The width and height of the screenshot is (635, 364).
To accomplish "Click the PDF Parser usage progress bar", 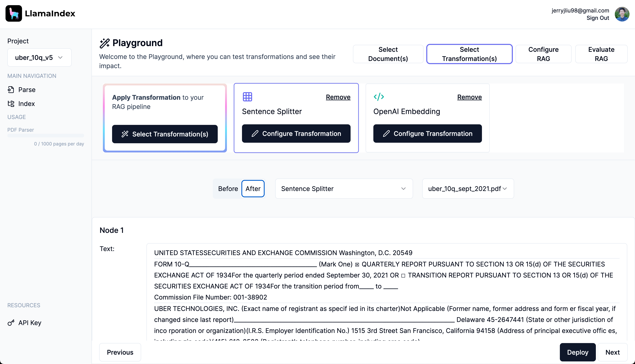I will (x=46, y=136).
